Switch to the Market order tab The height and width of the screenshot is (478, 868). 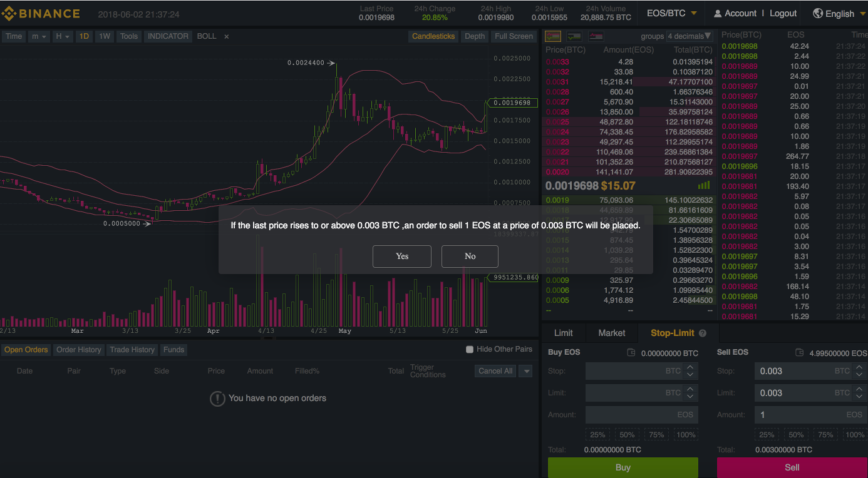pos(612,333)
